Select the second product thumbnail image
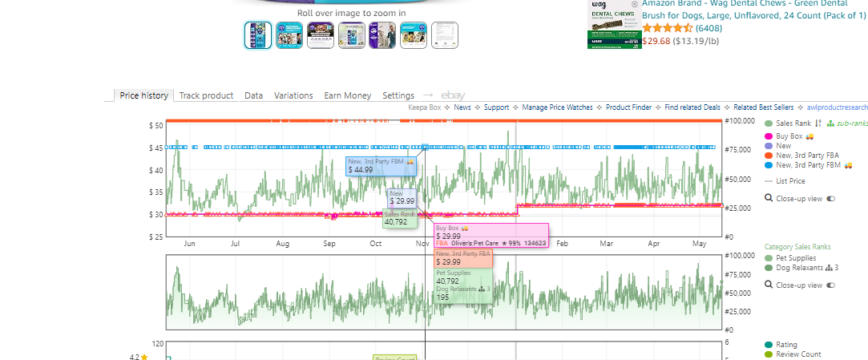The height and width of the screenshot is (360, 868). (289, 35)
